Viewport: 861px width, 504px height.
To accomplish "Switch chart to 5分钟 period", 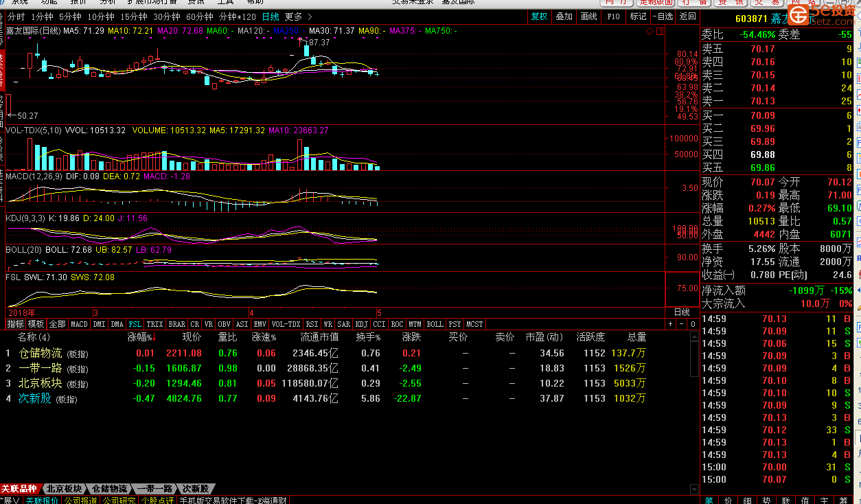I will pos(69,16).
